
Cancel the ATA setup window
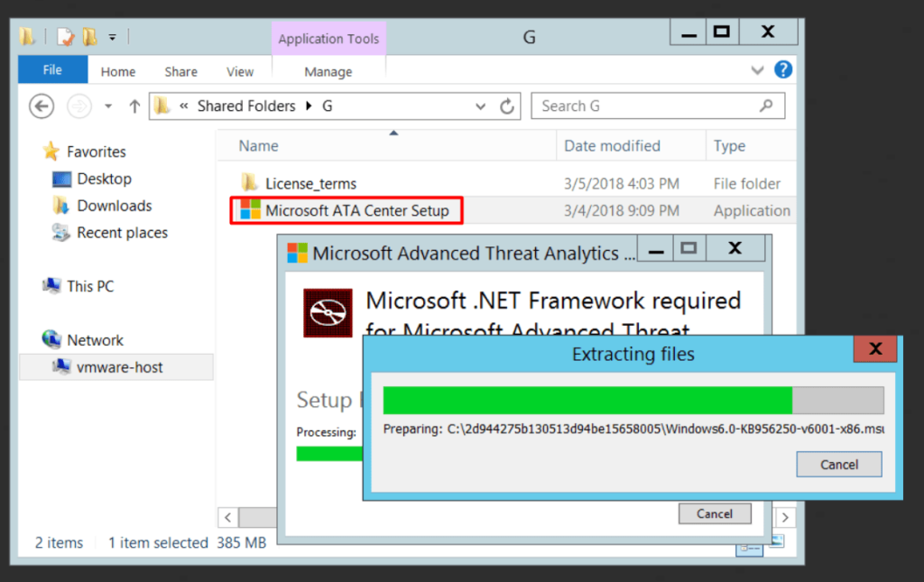tap(715, 513)
